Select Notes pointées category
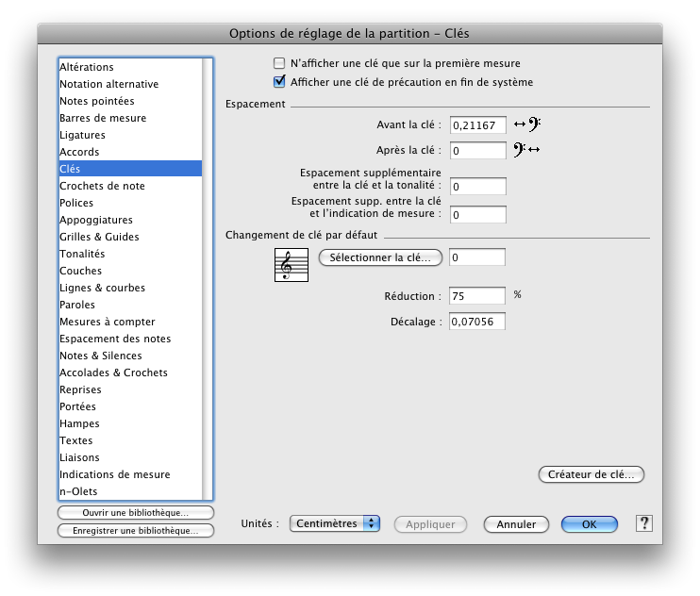Viewport: 700px width, 596px height. [x=130, y=101]
